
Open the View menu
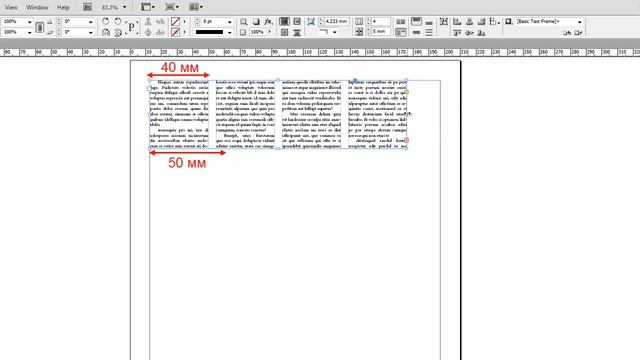11,7
